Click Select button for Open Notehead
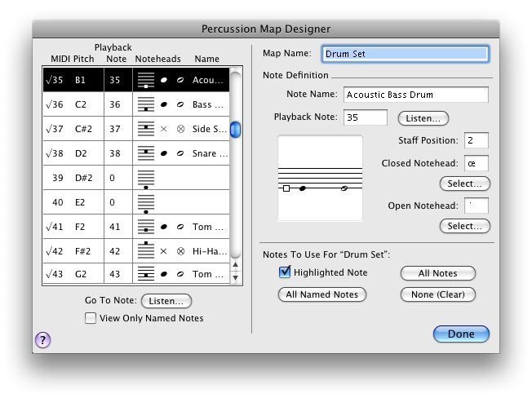This screenshot has width=532, height=398. tap(465, 226)
